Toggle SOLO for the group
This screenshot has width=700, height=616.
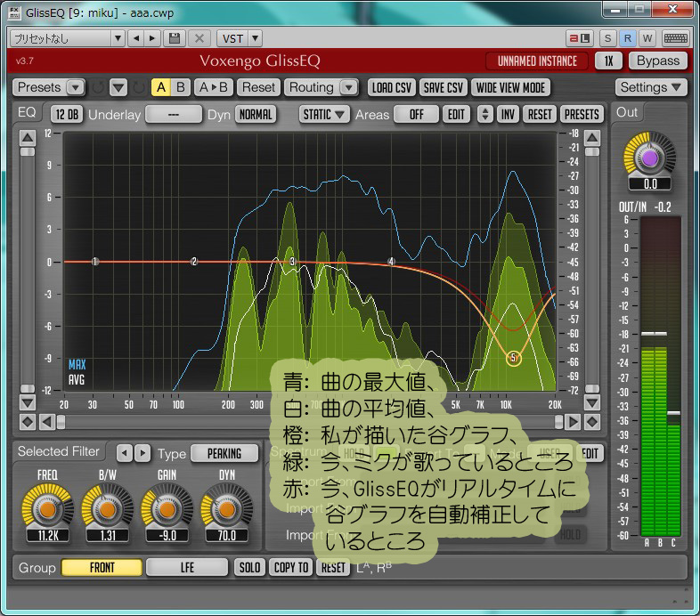click(x=249, y=567)
